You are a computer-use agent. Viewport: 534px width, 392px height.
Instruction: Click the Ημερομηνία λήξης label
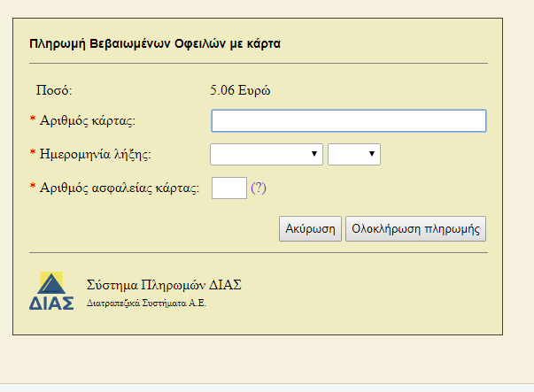click(96, 155)
